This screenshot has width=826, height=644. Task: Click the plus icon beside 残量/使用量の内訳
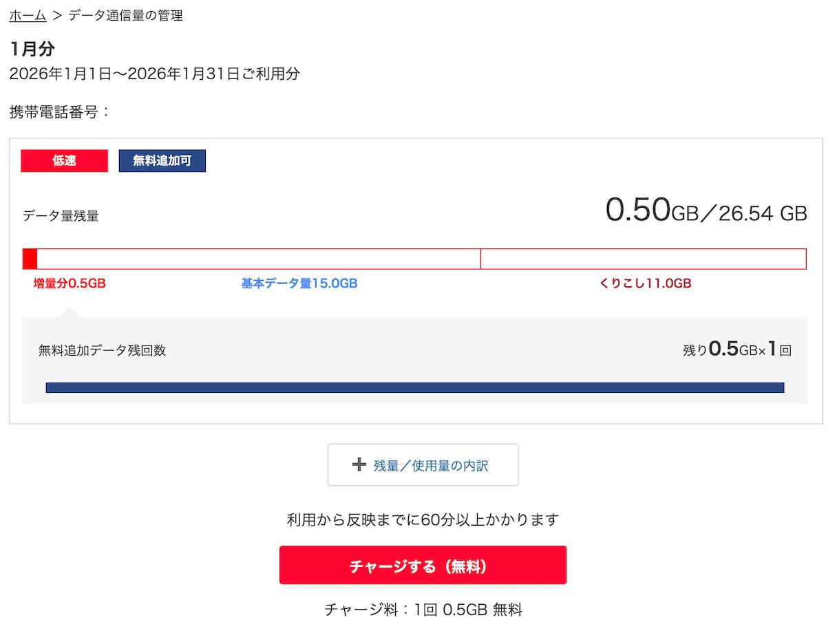point(358,465)
